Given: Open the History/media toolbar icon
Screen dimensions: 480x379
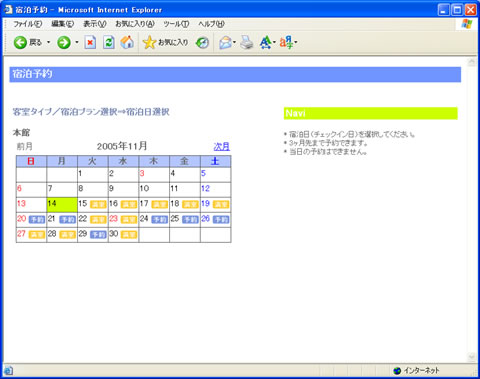Looking at the screenshot, I should 202,43.
